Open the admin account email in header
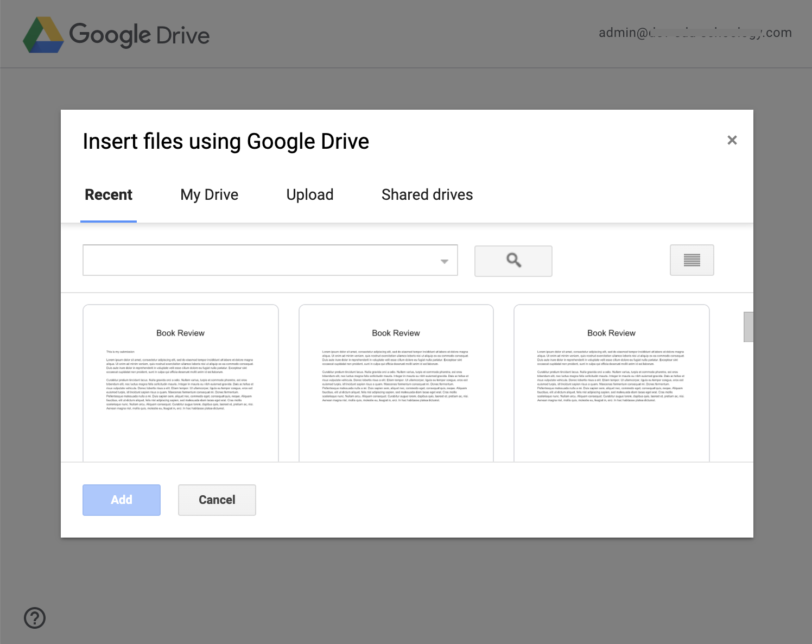 695,33
